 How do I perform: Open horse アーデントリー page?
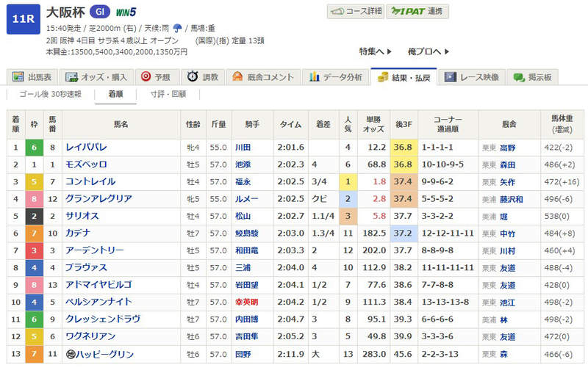pos(95,250)
